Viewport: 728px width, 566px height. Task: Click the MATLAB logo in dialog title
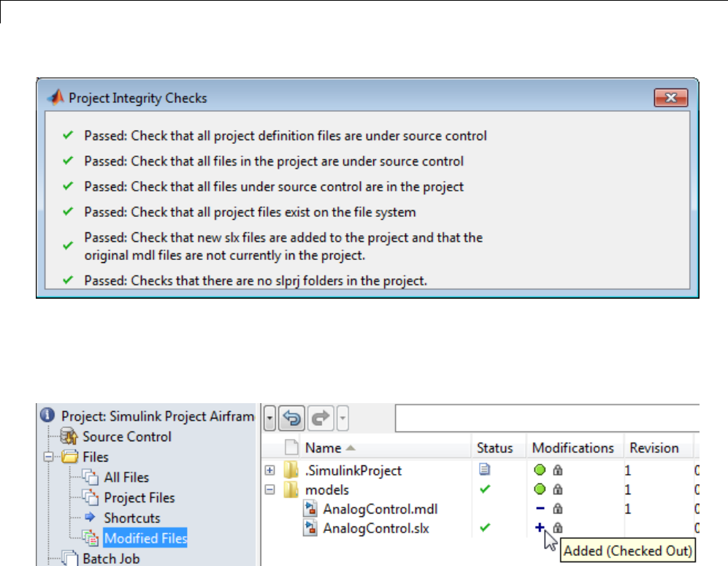pos(55,98)
